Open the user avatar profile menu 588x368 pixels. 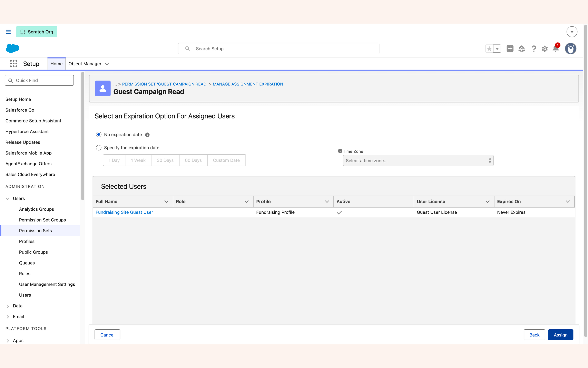pos(570,49)
